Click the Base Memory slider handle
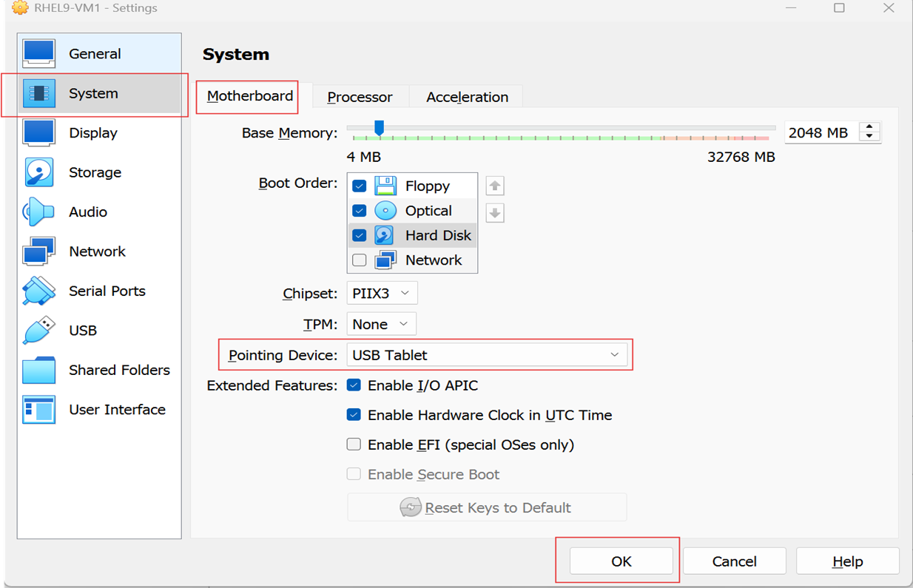 379,129
